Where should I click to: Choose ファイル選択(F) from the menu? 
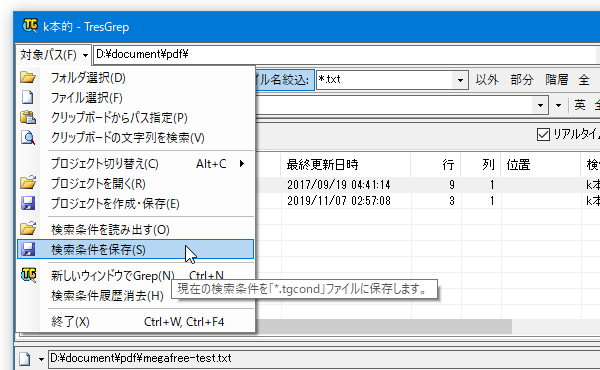(136, 98)
